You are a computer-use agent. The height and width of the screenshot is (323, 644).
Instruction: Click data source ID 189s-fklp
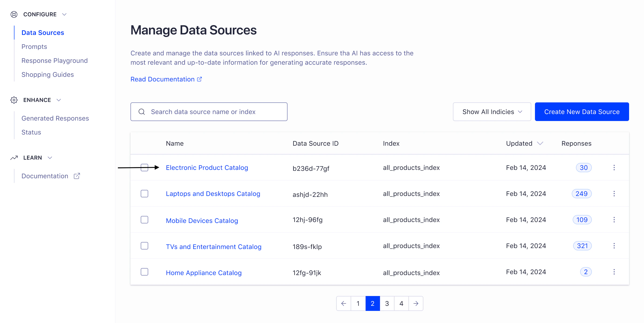(307, 247)
